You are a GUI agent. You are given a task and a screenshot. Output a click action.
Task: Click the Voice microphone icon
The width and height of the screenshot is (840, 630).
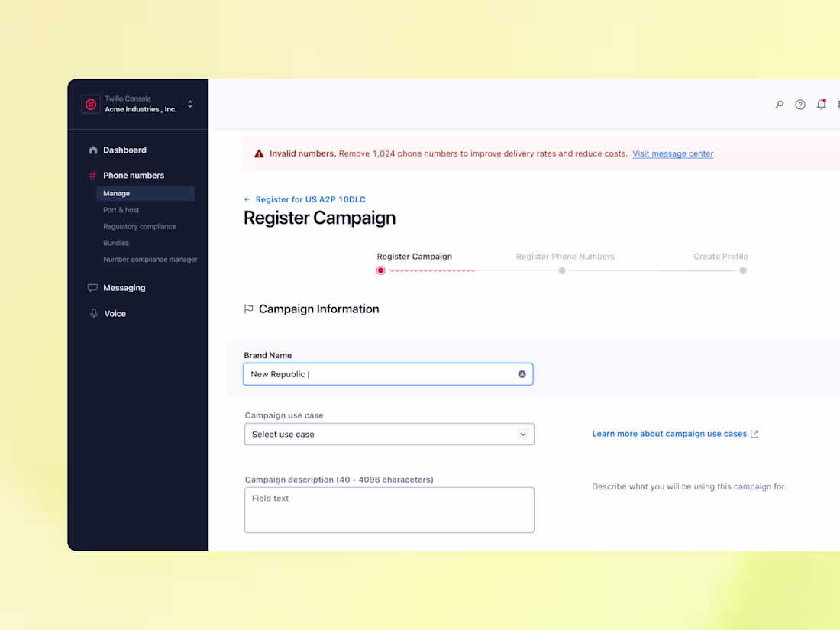tap(94, 313)
